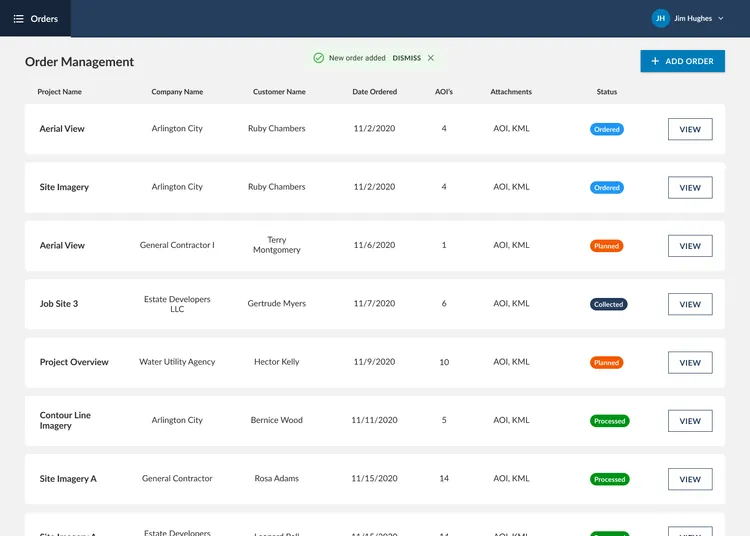The height and width of the screenshot is (536, 750).
Task: Click the Planned badge for Project Overview
Action: click(x=607, y=363)
